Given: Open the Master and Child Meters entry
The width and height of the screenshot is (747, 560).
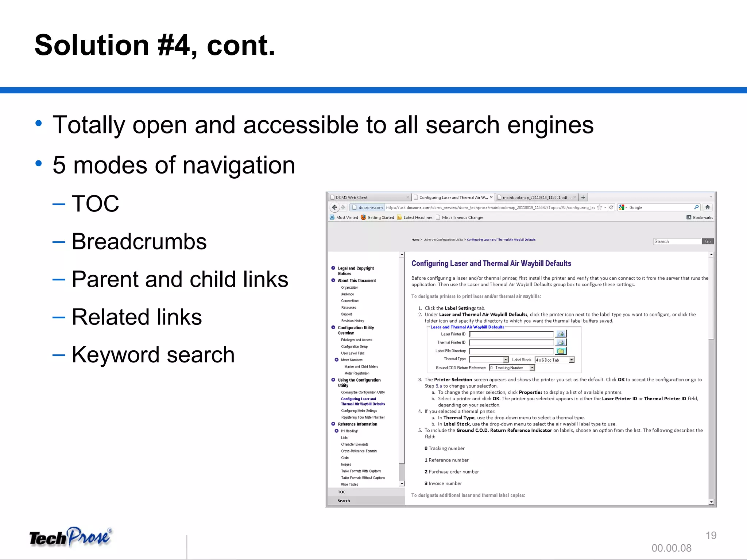Looking at the screenshot, I should click(x=361, y=367).
